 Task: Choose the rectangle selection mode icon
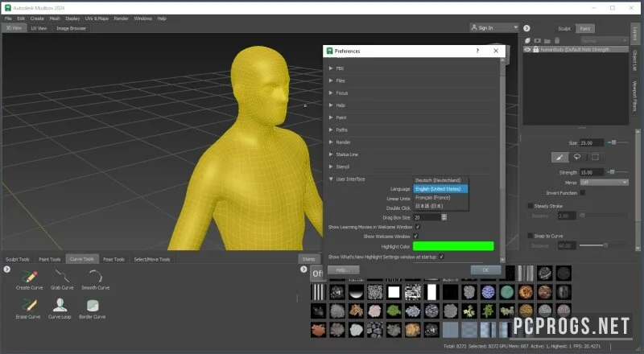tap(595, 157)
